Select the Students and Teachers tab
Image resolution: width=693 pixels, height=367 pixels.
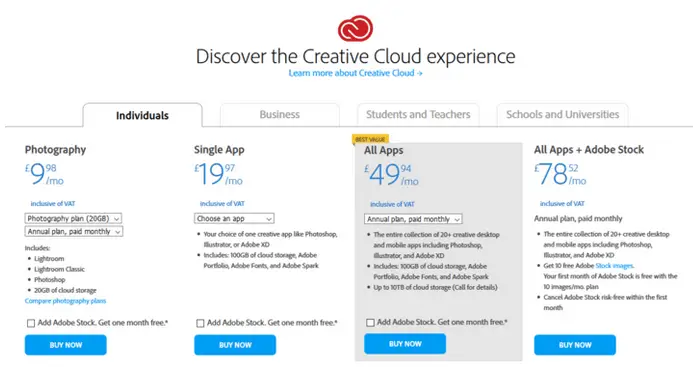pos(418,115)
